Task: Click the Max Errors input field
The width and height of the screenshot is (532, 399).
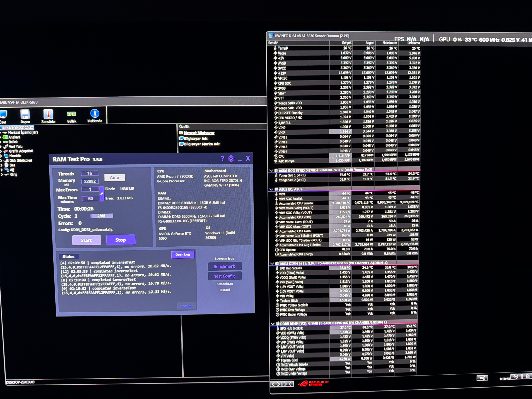Action: coord(90,189)
